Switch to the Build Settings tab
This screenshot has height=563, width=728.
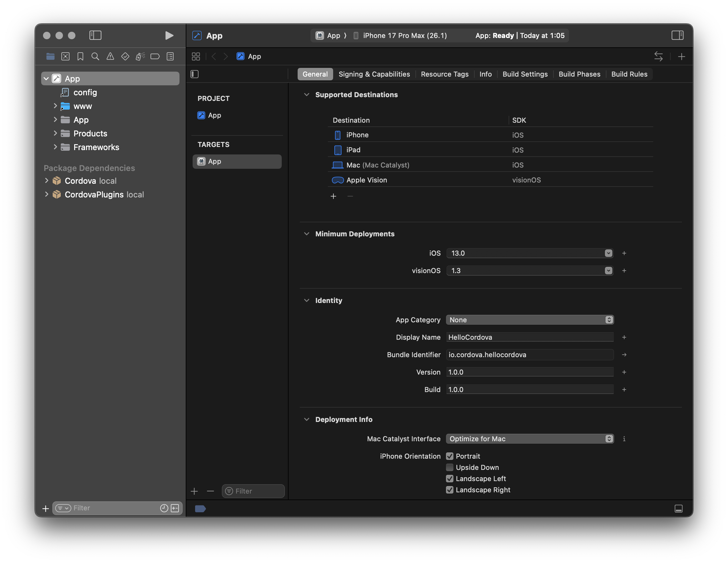click(x=525, y=74)
